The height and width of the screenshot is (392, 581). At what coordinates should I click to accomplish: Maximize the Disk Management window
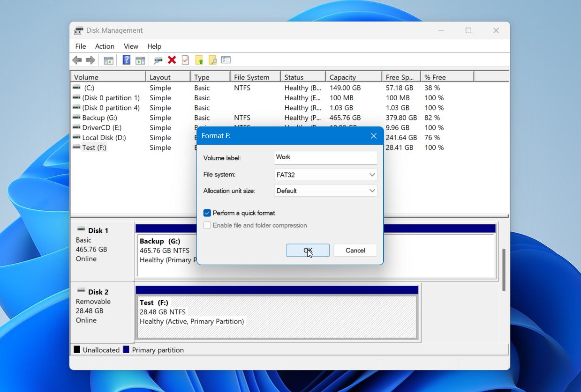[x=468, y=30]
